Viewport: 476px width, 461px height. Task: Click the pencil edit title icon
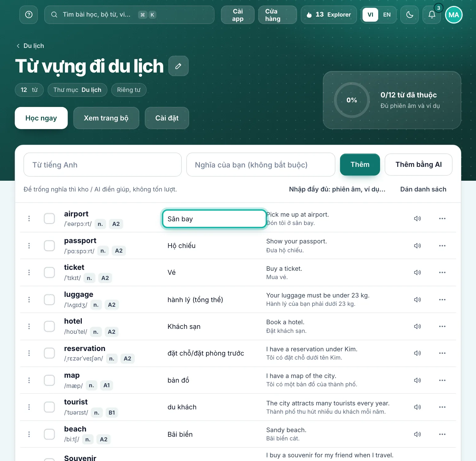(178, 66)
